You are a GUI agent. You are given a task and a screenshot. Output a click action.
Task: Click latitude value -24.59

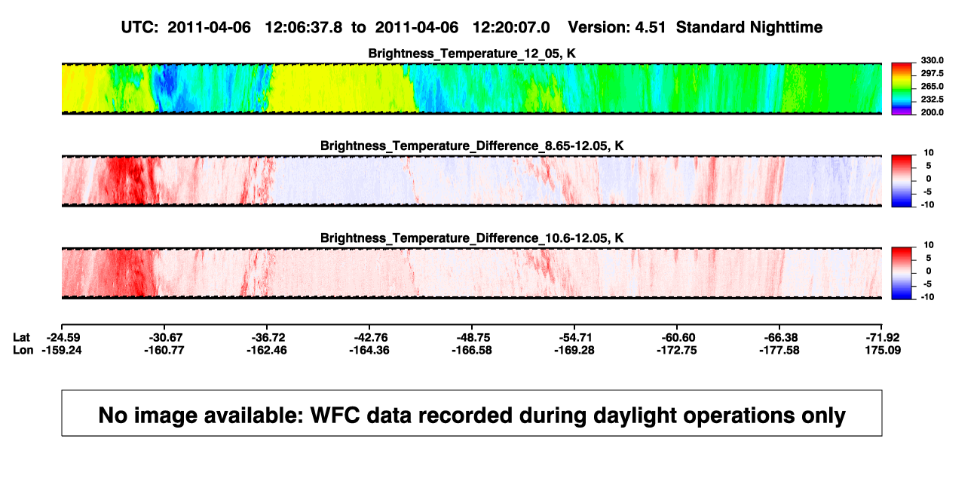click(x=62, y=337)
